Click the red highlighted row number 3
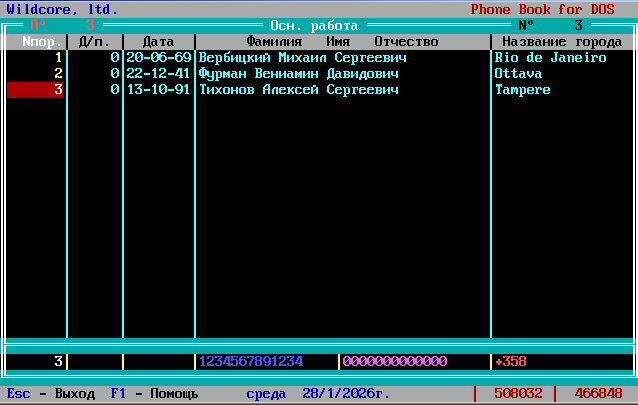 (x=36, y=90)
